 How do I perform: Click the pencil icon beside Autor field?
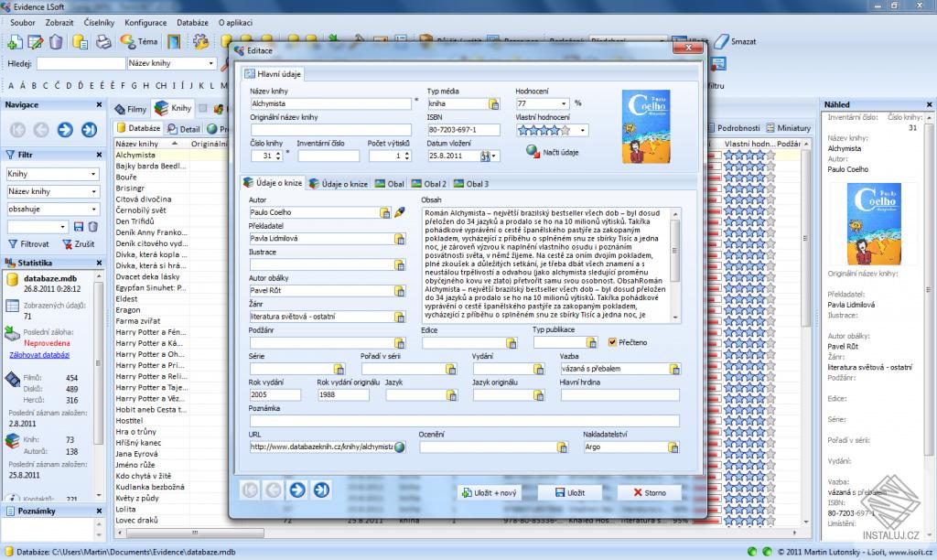[400, 212]
